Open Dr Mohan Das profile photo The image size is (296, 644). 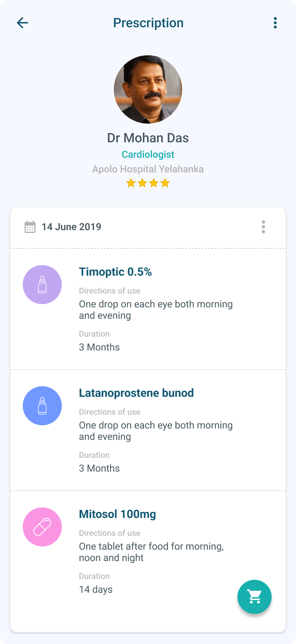[148, 89]
